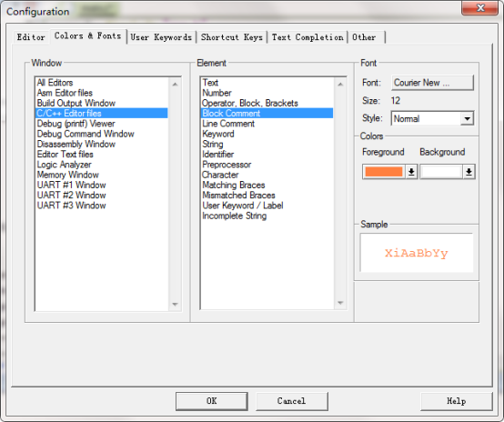This screenshot has height=422, width=504.
Task: Click the XiAaBbYy sample preview
Action: click(x=417, y=253)
